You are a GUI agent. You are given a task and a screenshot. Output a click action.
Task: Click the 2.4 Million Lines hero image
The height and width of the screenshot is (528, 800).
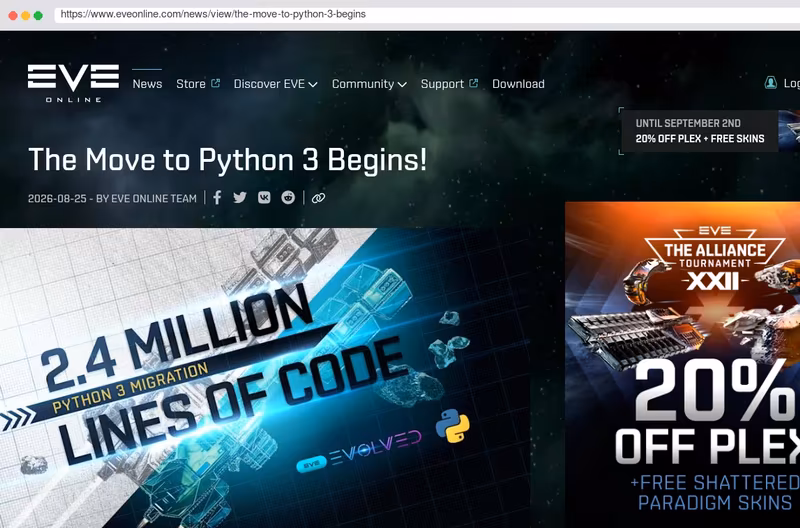[x=265, y=378]
